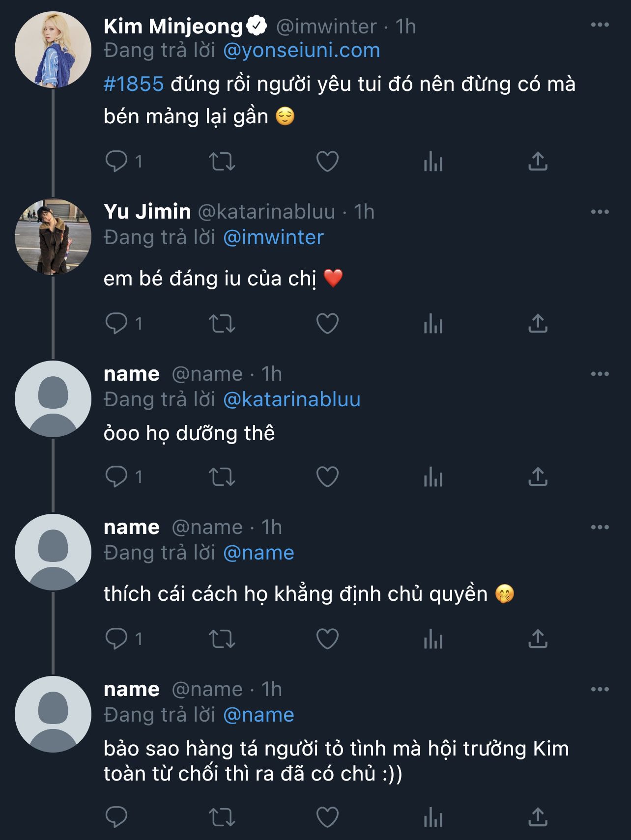
Task: View analytics for Kim Minjeong's tweet
Action: point(433,161)
